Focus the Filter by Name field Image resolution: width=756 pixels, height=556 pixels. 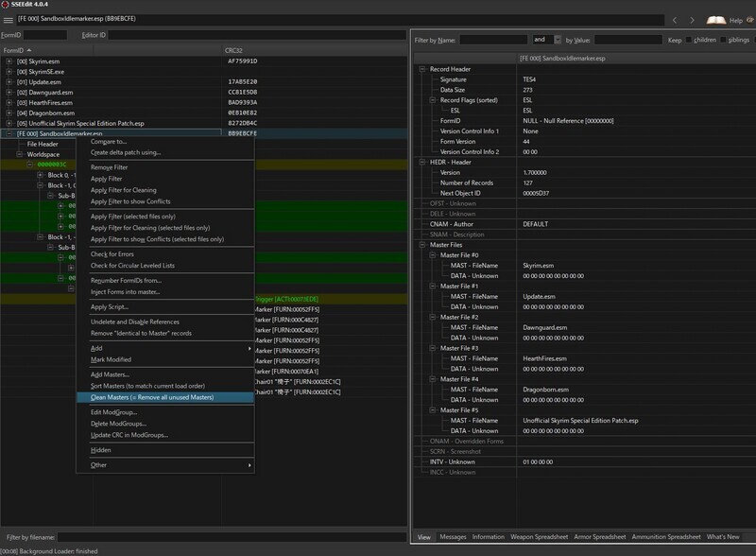point(493,40)
